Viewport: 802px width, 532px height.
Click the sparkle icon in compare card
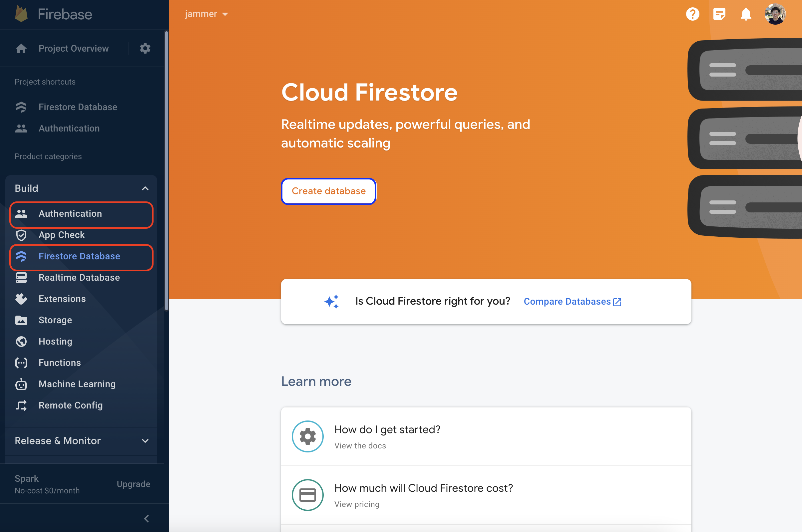tap(332, 301)
